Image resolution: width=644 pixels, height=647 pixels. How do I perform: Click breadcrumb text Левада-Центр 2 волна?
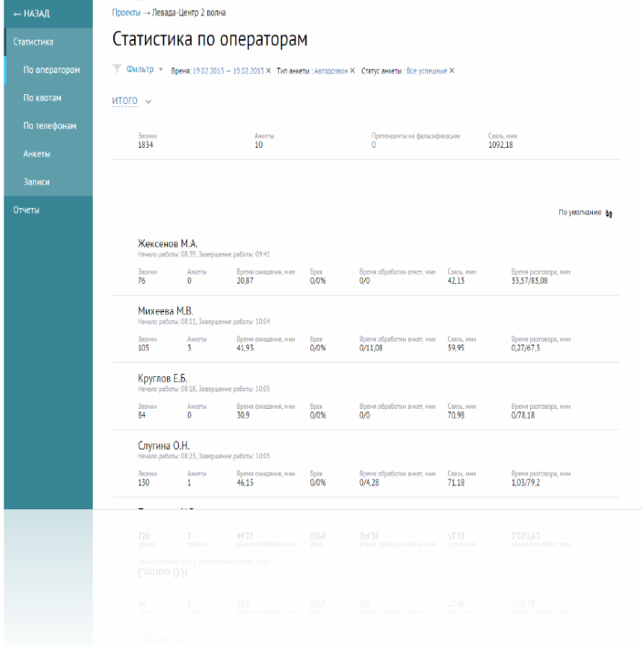click(189, 13)
